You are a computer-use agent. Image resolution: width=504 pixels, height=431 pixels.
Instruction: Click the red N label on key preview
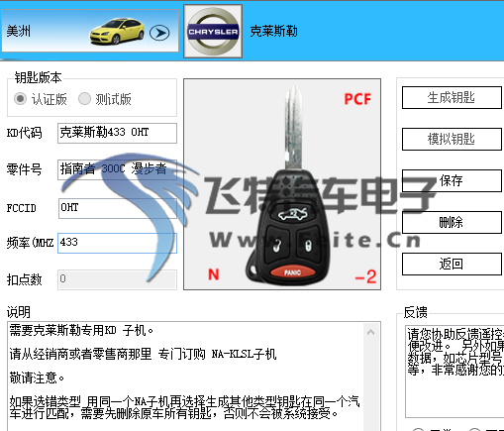pos(214,274)
